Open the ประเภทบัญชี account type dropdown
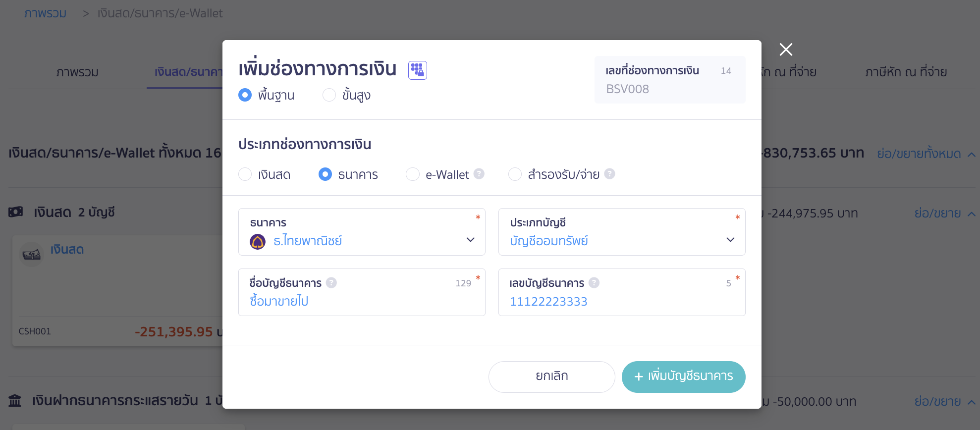 point(622,232)
